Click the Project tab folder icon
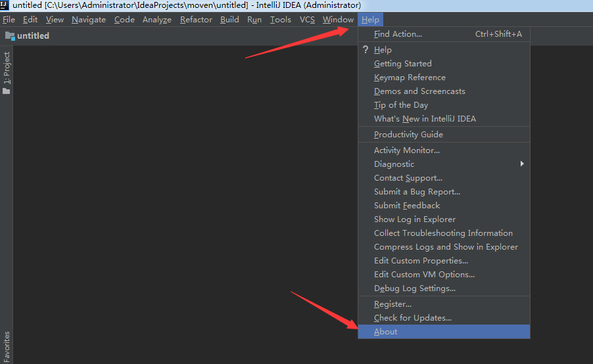 click(7, 91)
